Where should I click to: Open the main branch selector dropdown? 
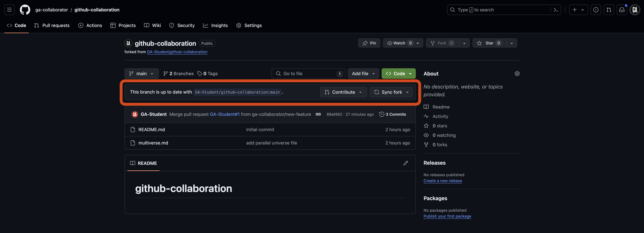pyautogui.click(x=141, y=73)
